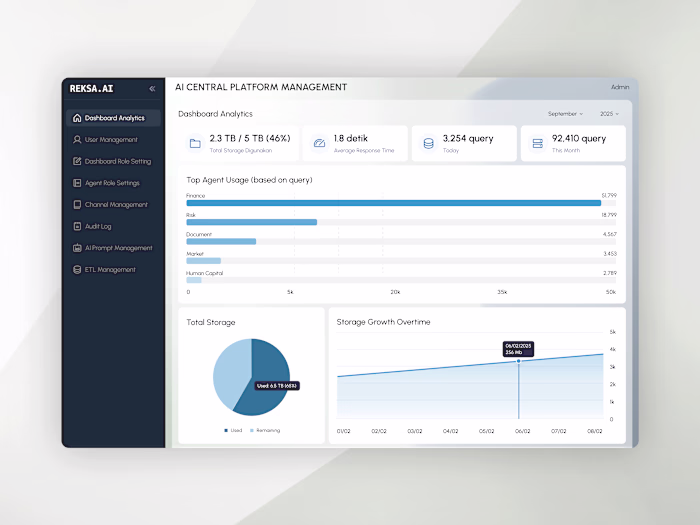Viewport: 700px width, 525px height.
Task: Click the 92,410 query value
Action: pyautogui.click(x=579, y=138)
